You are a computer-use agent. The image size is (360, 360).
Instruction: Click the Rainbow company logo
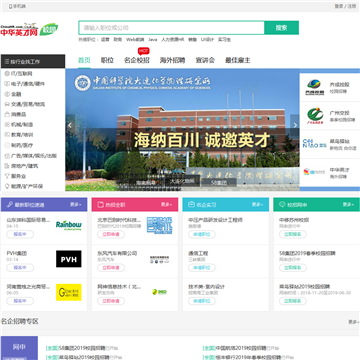coord(69,225)
